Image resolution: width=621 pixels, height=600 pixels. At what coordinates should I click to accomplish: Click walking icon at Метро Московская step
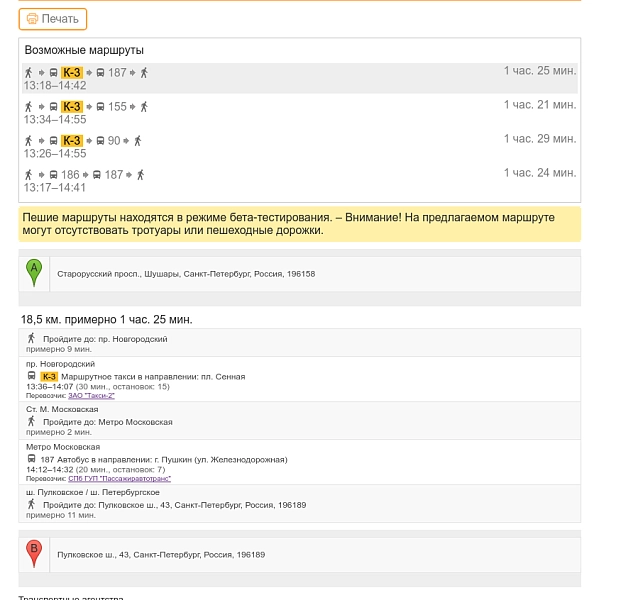(x=31, y=421)
